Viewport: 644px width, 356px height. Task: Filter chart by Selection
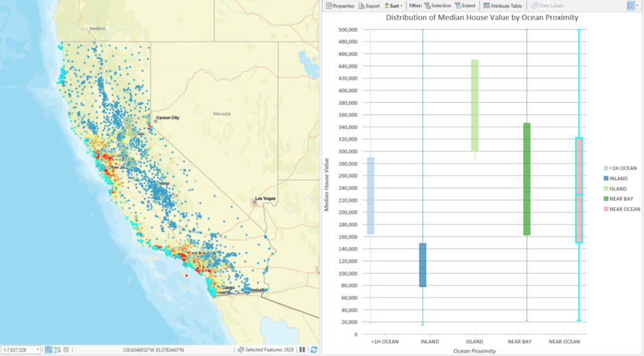point(437,6)
